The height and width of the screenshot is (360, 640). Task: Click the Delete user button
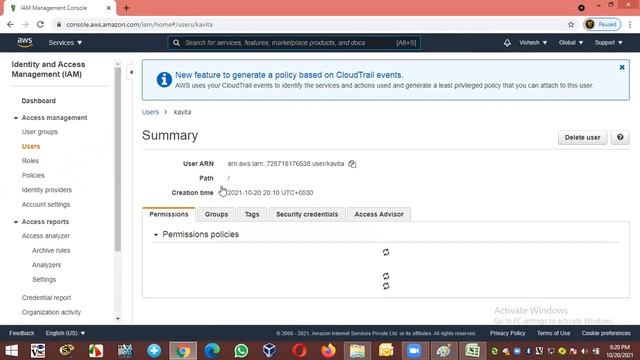[x=582, y=138]
